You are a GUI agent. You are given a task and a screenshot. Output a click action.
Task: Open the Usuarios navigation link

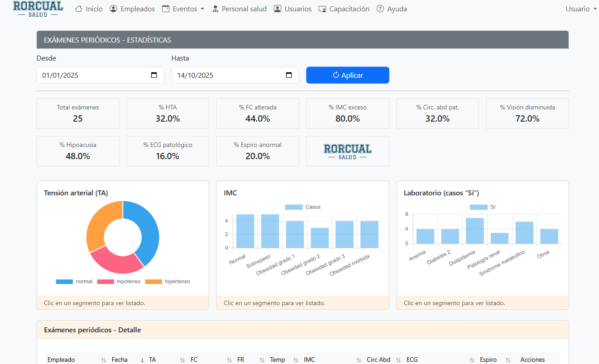293,9
